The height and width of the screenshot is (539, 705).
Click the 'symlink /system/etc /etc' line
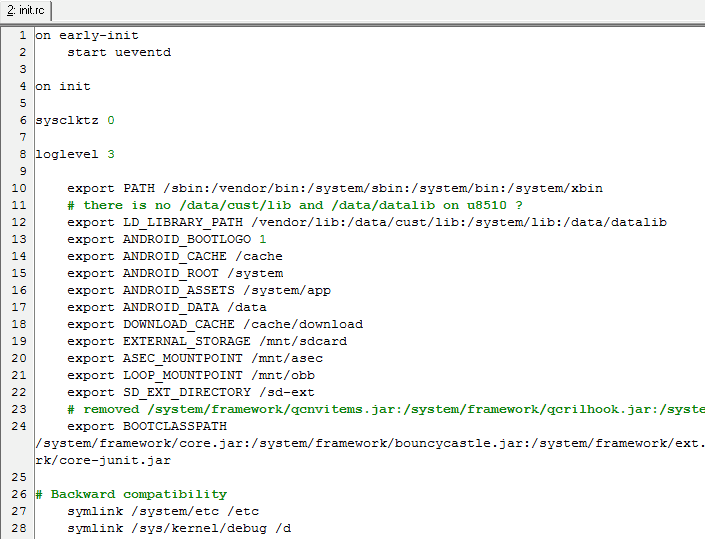tap(163, 511)
